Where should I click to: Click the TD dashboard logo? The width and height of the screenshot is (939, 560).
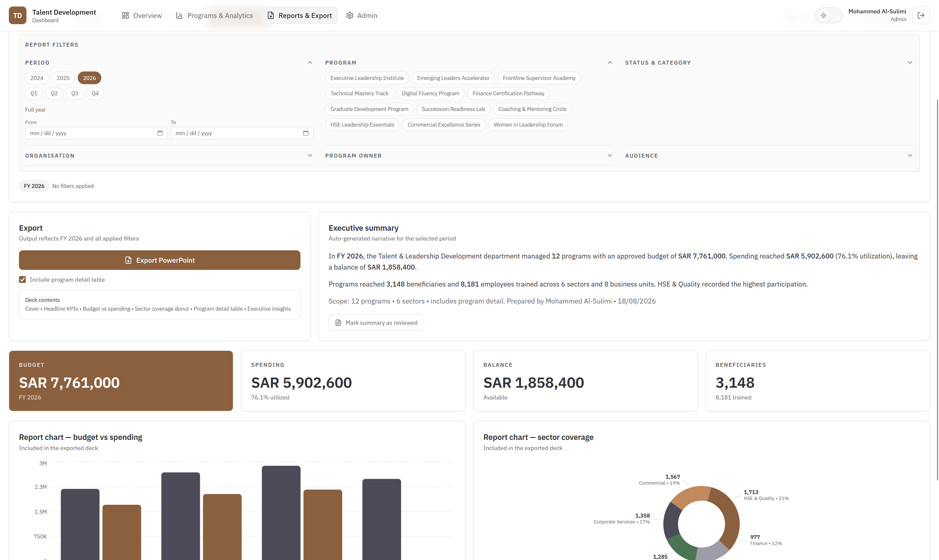click(x=17, y=15)
